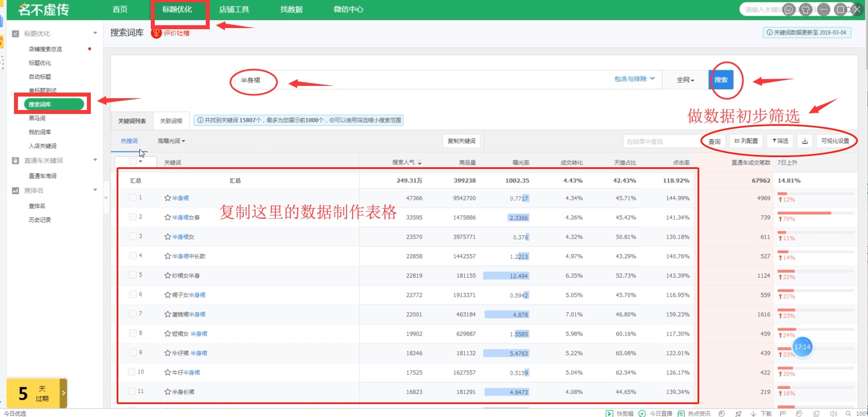
Task: Open 列配置 column configuration
Action: click(x=746, y=141)
